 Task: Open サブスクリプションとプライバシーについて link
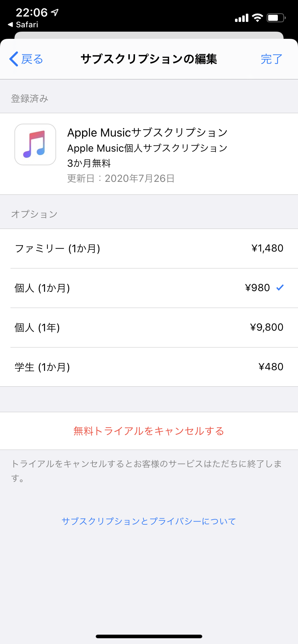pos(149,521)
